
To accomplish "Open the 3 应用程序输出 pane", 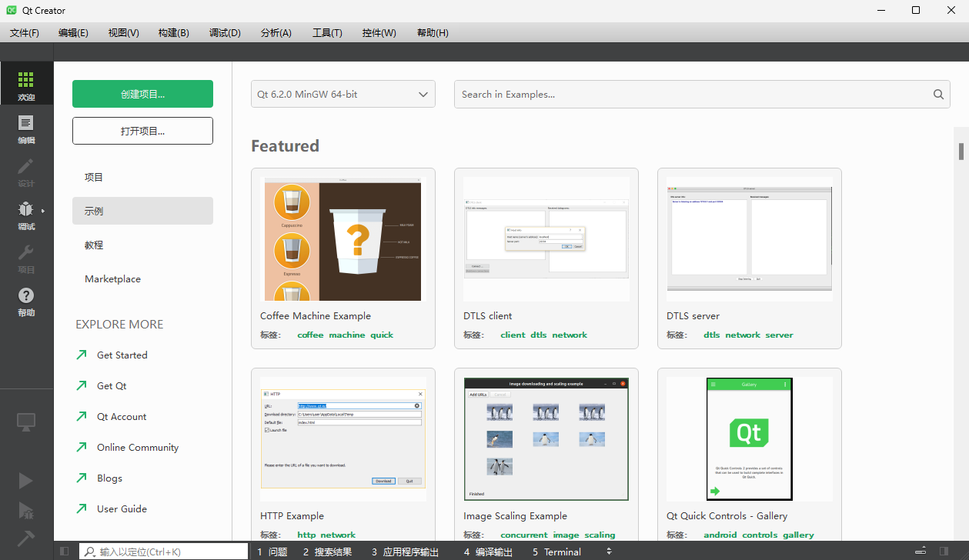I will 405,552.
